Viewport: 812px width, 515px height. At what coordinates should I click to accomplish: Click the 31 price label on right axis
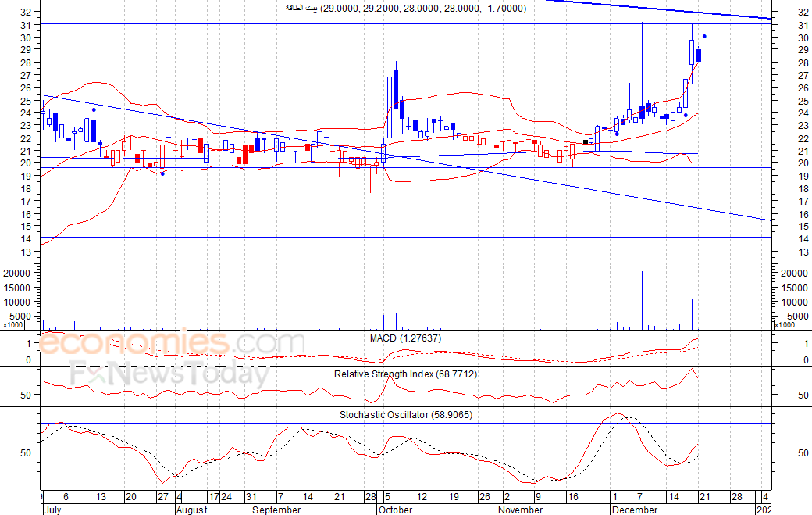click(x=803, y=25)
